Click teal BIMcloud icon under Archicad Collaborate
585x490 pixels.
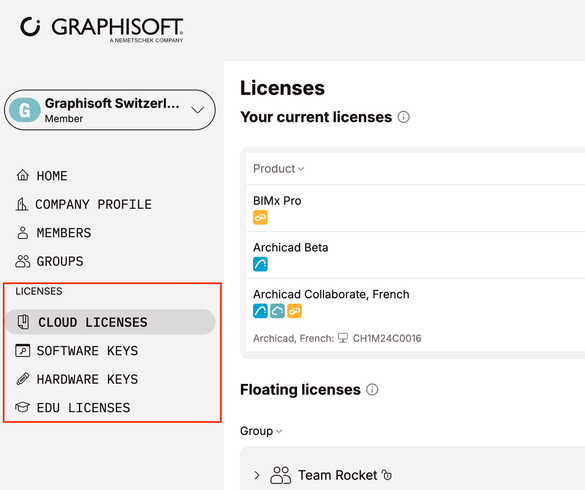click(x=277, y=311)
